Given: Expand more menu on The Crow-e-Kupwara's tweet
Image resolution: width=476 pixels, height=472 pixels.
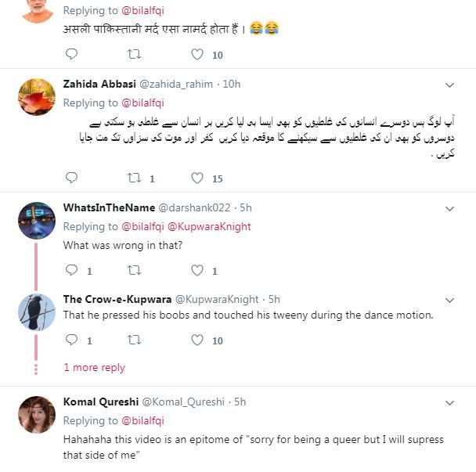Looking at the screenshot, I should pos(449,300).
